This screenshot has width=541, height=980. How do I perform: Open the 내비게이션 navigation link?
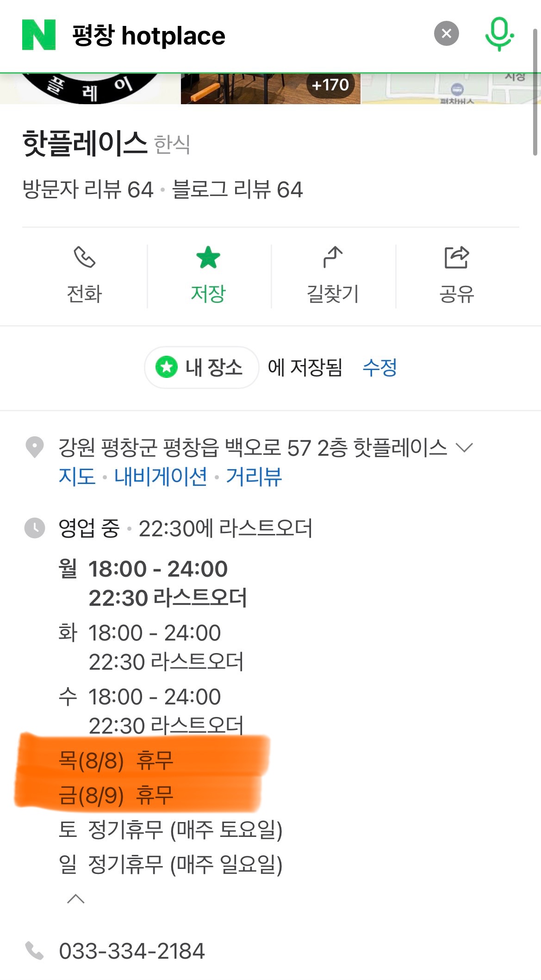pyautogui.click(x=161, y=477)
